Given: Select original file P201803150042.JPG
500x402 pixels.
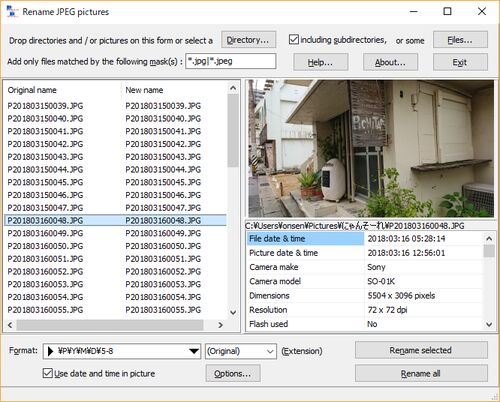Looking at the screenshot, I should [45, 144].
